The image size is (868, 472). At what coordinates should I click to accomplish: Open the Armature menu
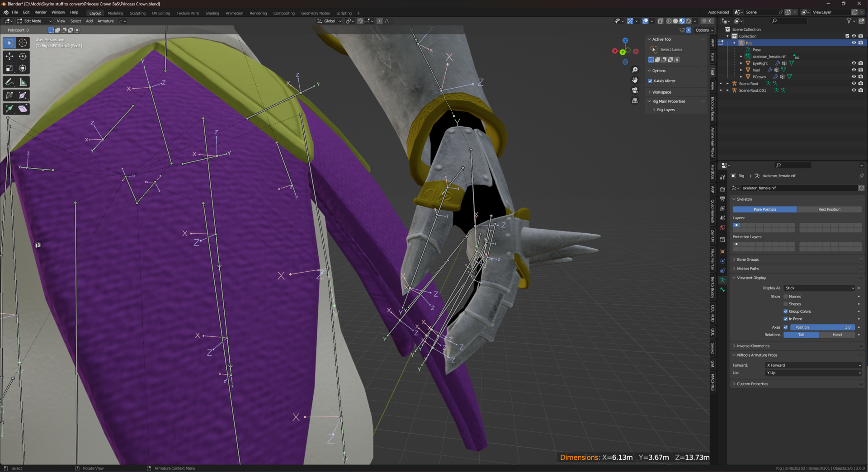point(105,21)
